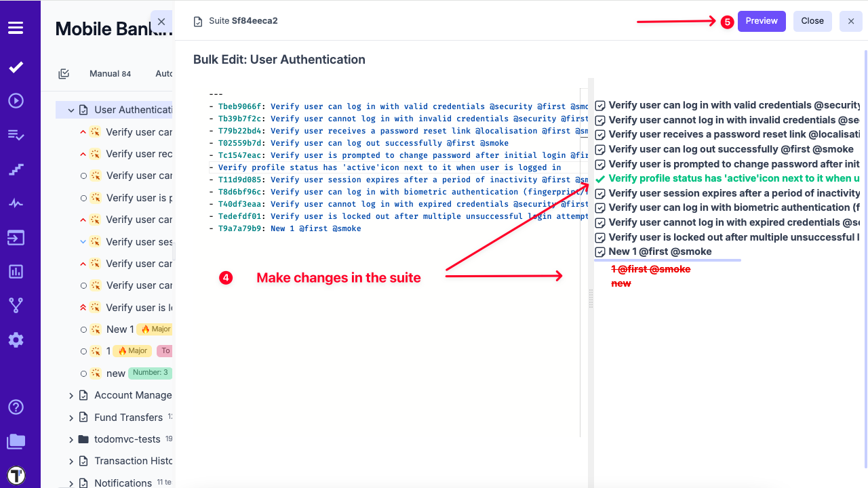Open Runs play icon in sidebar

(16, 101)
